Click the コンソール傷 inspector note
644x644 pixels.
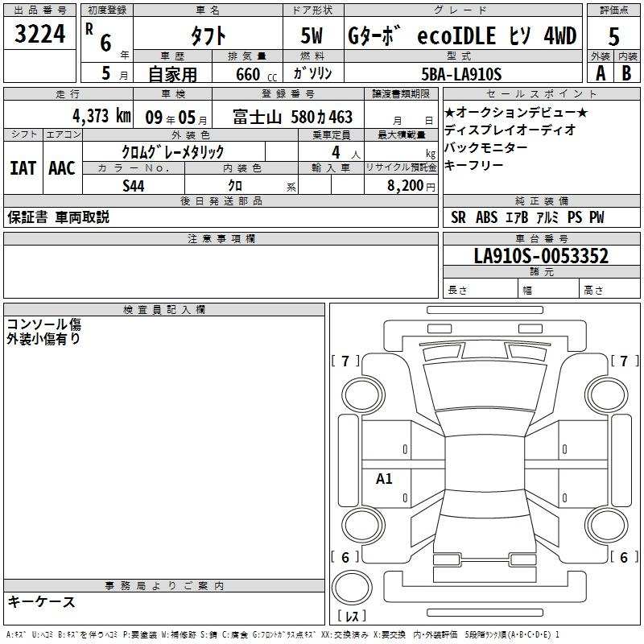tap(44, 324)
